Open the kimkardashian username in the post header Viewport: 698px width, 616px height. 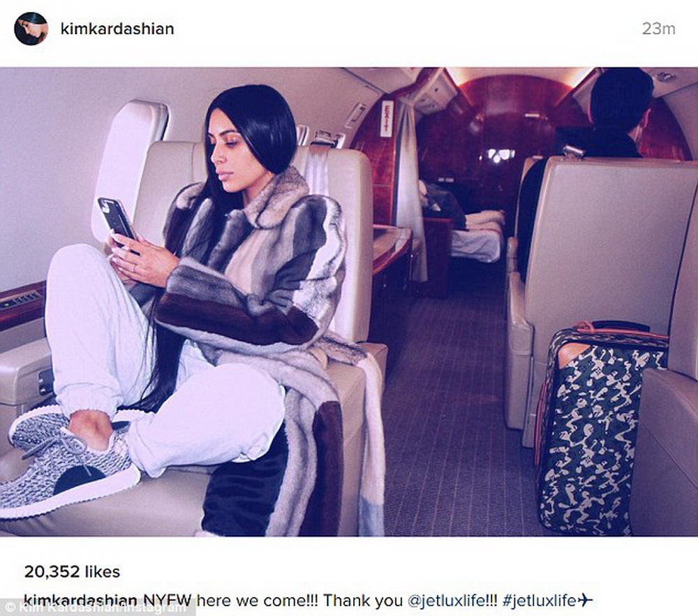pyautogui.click(x=117, y=29)
